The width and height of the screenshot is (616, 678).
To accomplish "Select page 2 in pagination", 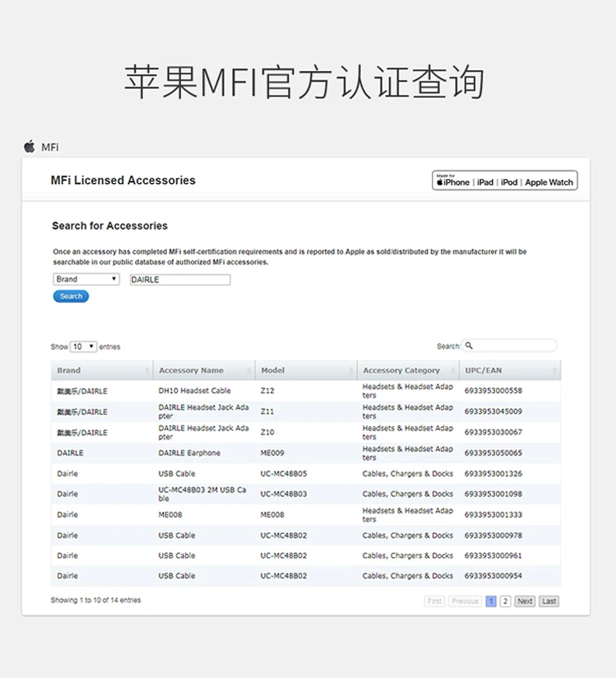I will tap(505, 601).
